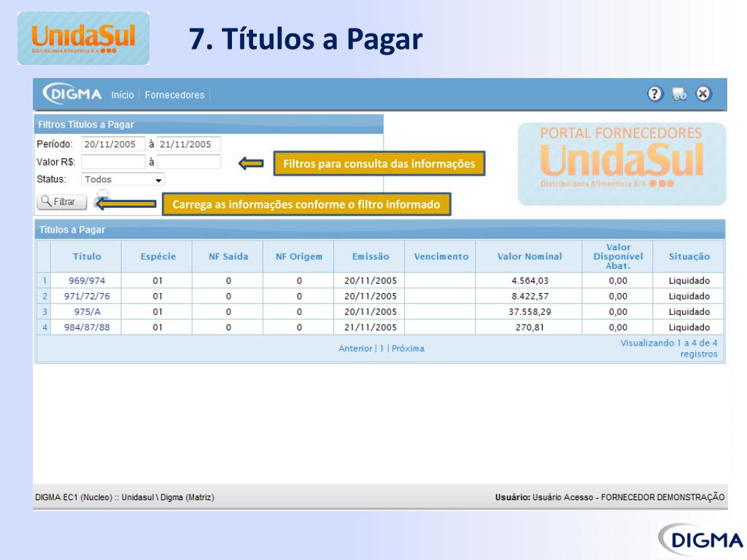The height and width of the screenshot is (560, 747).
Task: Click the printer icon beside Filtrar
Action: click(x=102, y=198)
